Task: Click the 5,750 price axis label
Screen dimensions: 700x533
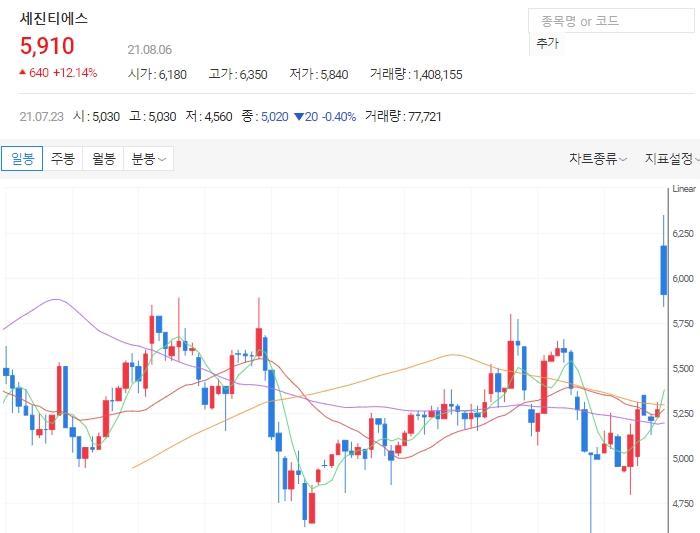Action: coord(683,324)
